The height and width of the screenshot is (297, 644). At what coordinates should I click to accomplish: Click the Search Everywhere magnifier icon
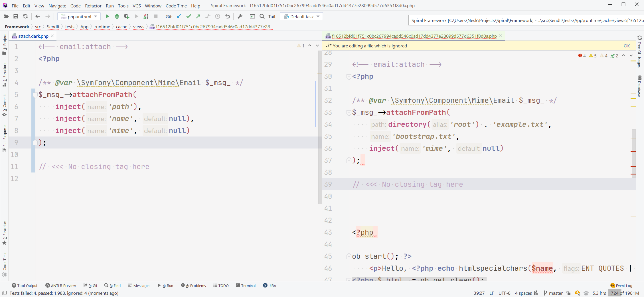262,17
